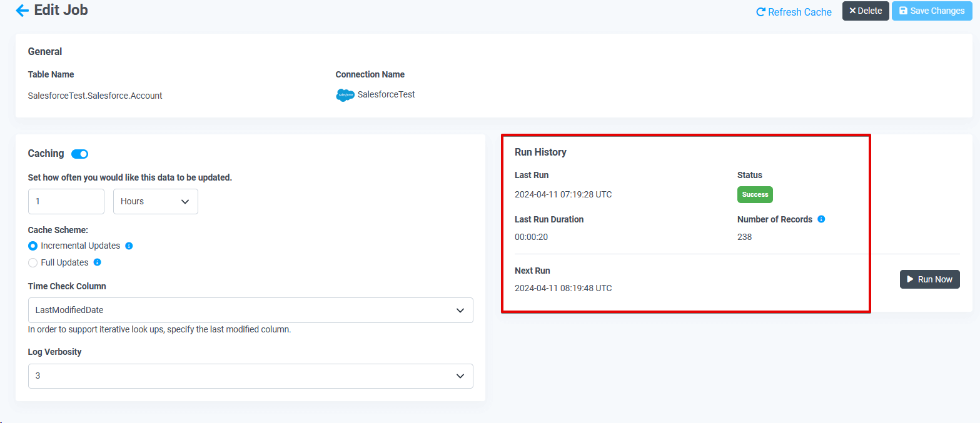The image size is (980, 423).
Task: Click the Next Run timestamp text
Action: point(563,288)
